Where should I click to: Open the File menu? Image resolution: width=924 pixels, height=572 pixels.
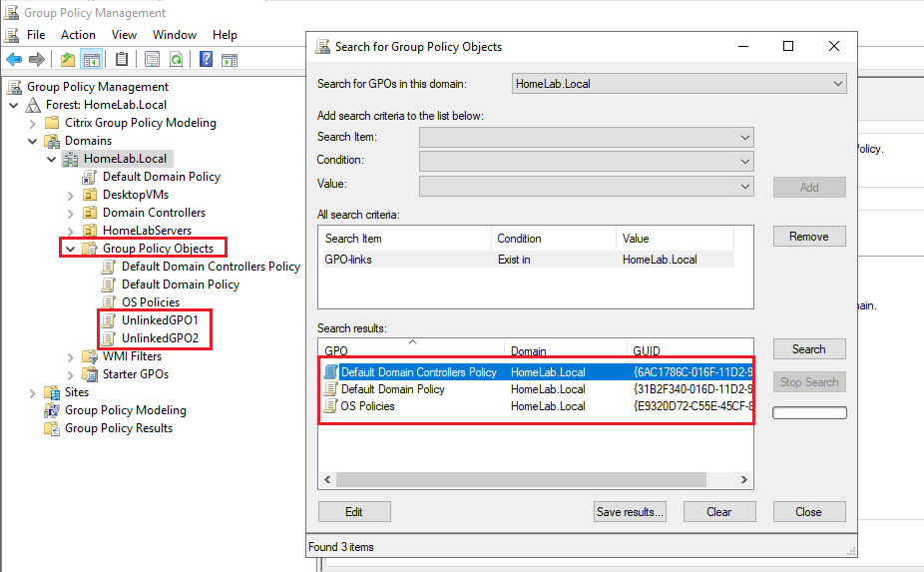pyautogui.click(x=36, y=35)
